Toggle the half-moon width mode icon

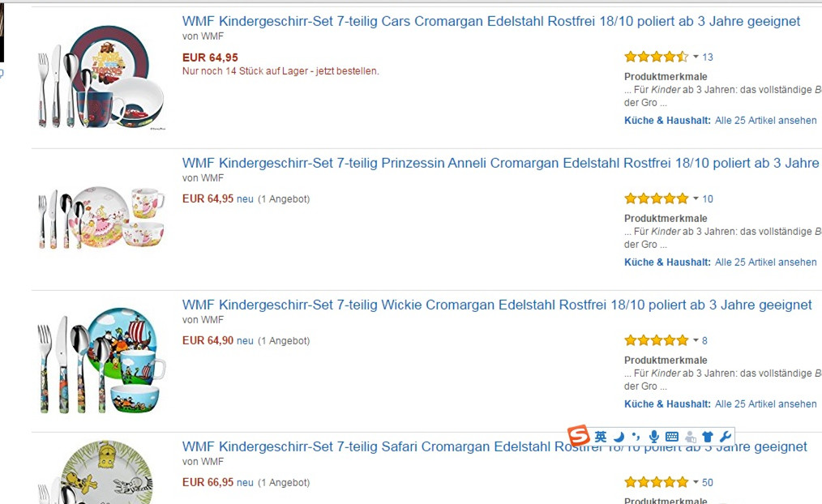click(619, 437)
